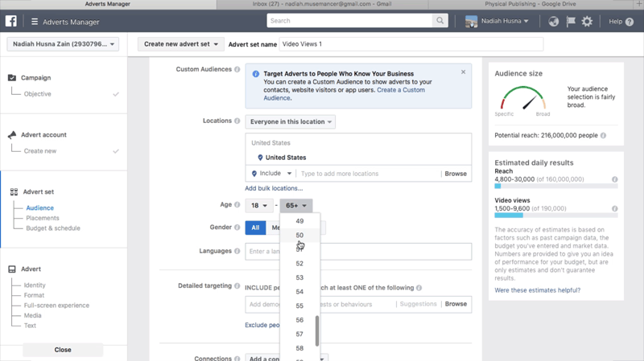Click the info icon next to Locations
644x361 pixels.
pyautogui.click(x=237, y=121)
